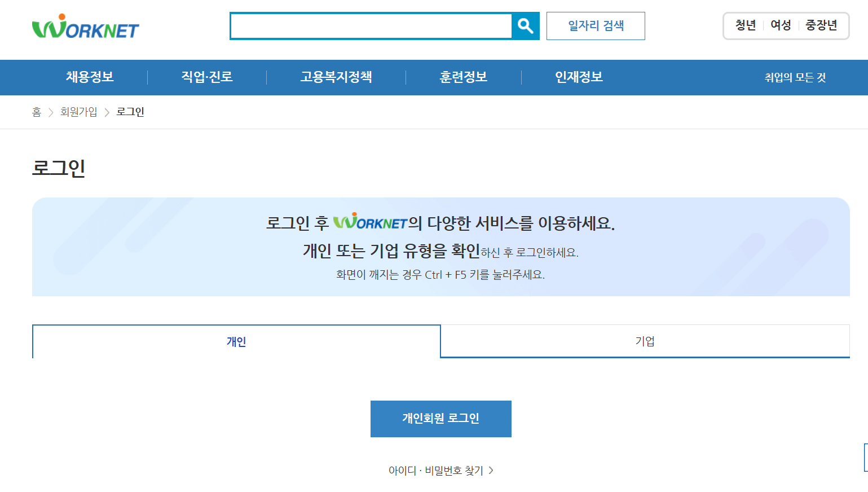Open the 채용정보 menu

[89, 77]
